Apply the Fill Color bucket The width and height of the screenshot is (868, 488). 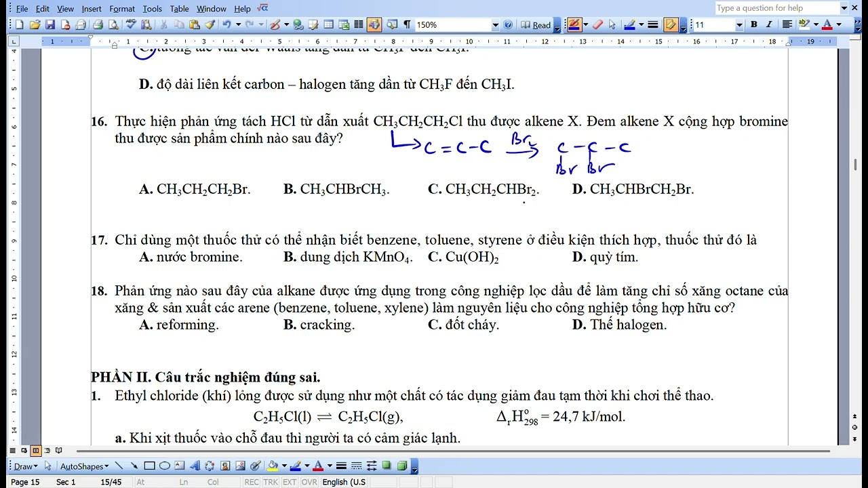tap(273, 466)
